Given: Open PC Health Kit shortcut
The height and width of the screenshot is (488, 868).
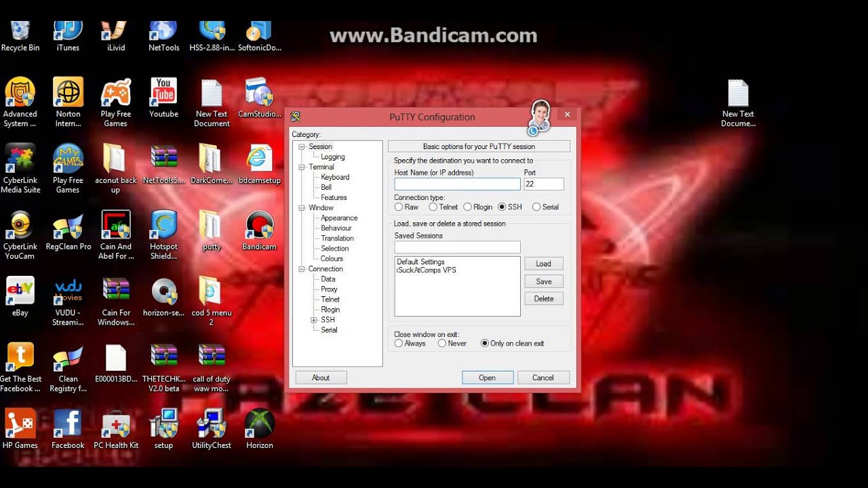Looking at the screenshot, I should click(116, 430).
